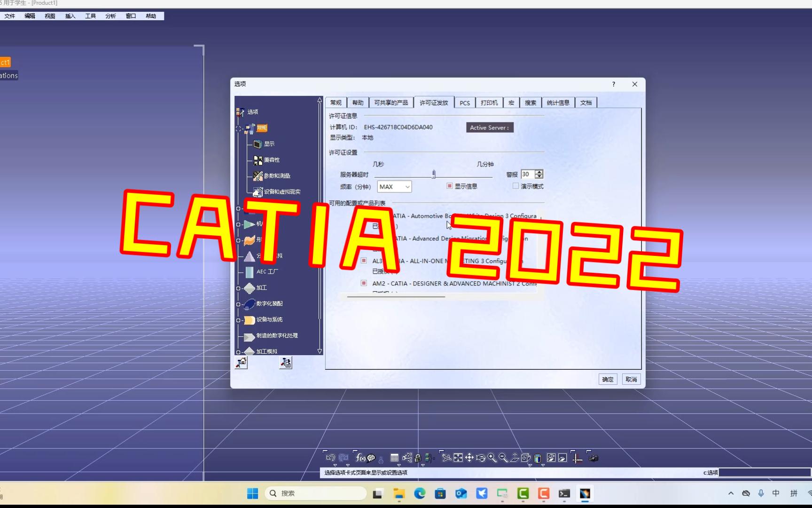Collapse the 常规 tree node

[238, 128]
